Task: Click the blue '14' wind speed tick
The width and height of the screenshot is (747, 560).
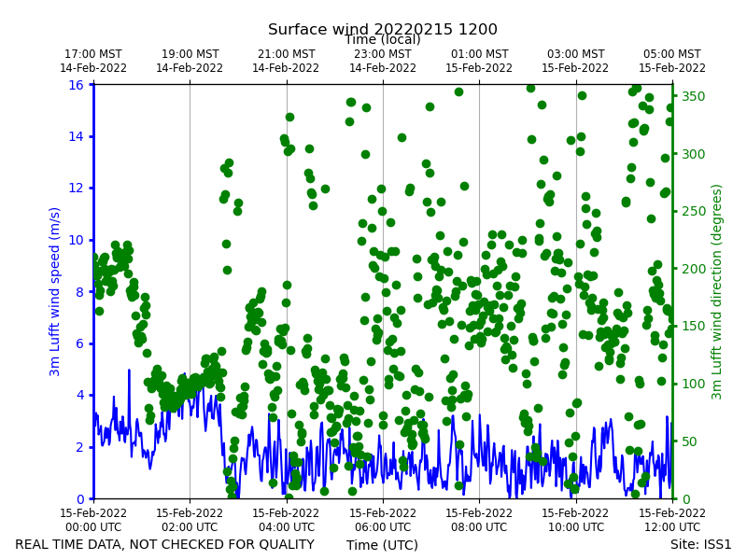Action: coord(76,136)
